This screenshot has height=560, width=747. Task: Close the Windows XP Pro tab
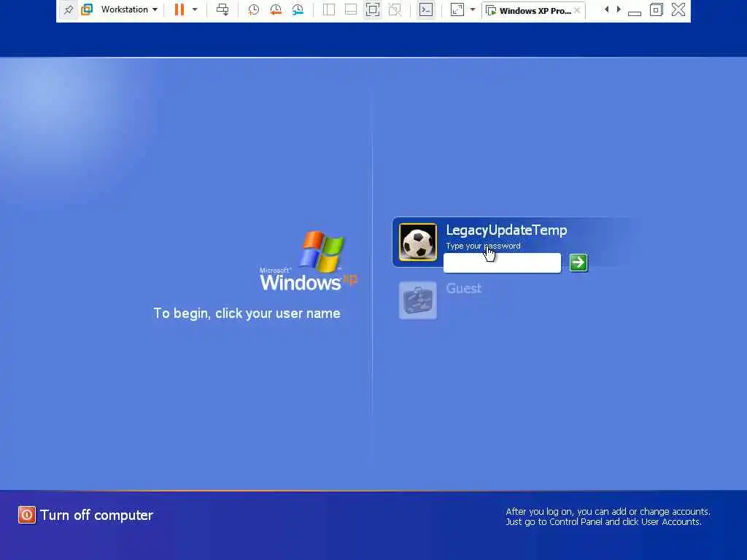[x=578, y=10]
